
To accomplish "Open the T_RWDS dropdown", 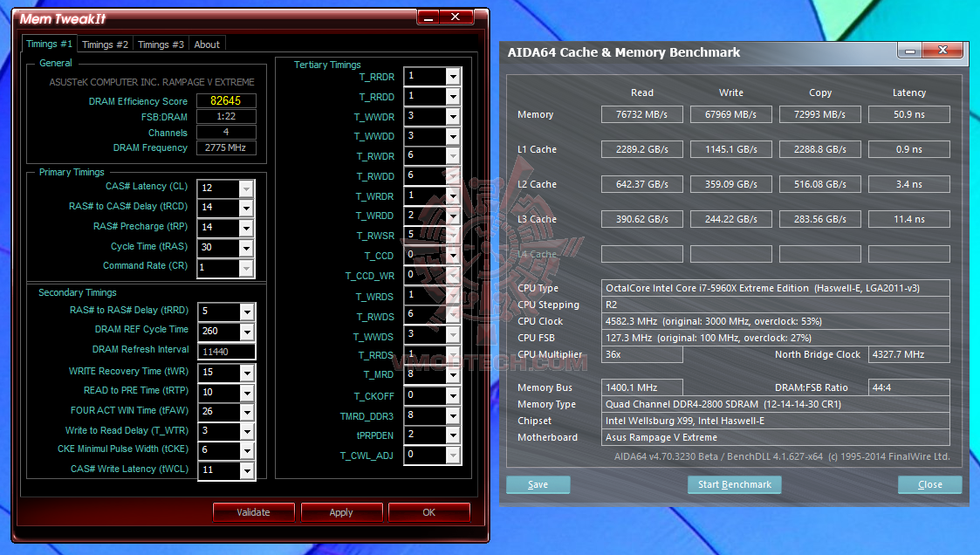I will pos(453,315).
